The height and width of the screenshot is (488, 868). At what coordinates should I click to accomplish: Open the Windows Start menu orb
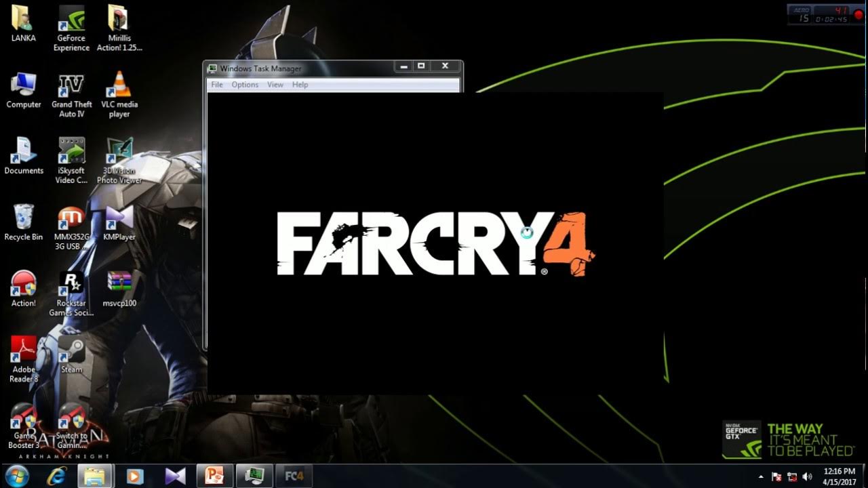click(17, 476)
